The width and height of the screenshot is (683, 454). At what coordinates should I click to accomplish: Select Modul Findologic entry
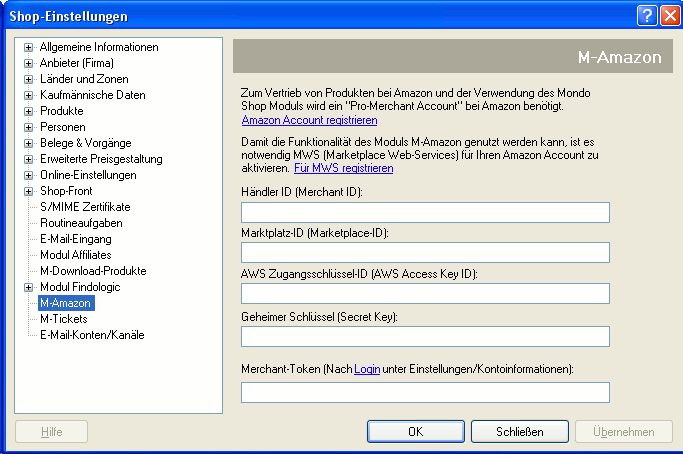(x=80, y=287)
